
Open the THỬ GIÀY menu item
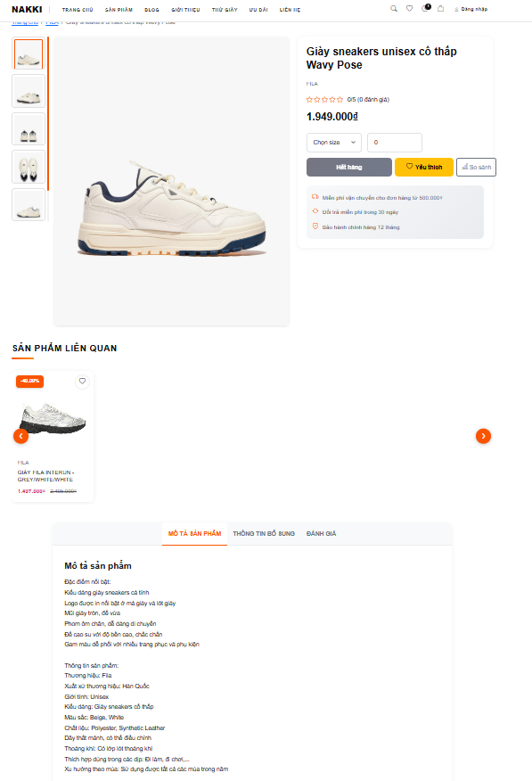[225, 10]
